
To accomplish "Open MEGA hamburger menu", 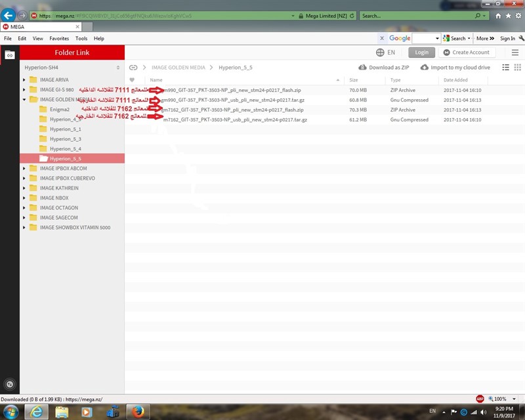I will 515,52.
